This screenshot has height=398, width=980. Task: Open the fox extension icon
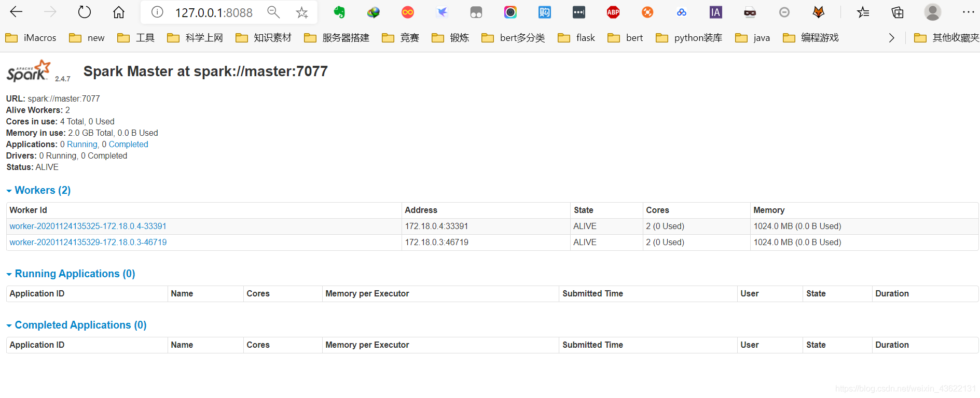(819, 12)
